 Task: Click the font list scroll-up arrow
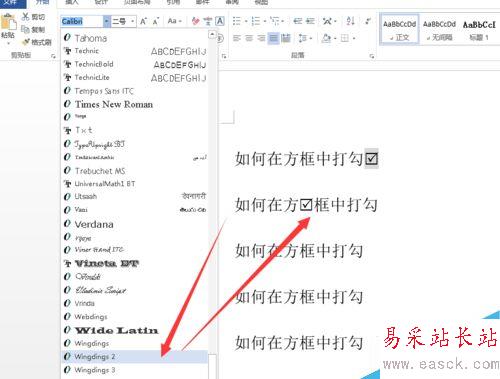212,34
